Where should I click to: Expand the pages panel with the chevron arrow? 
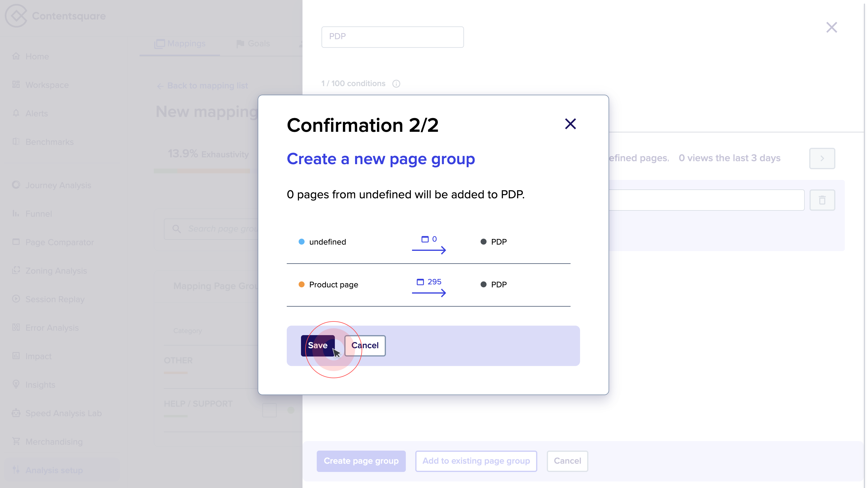tap(822, 158)
